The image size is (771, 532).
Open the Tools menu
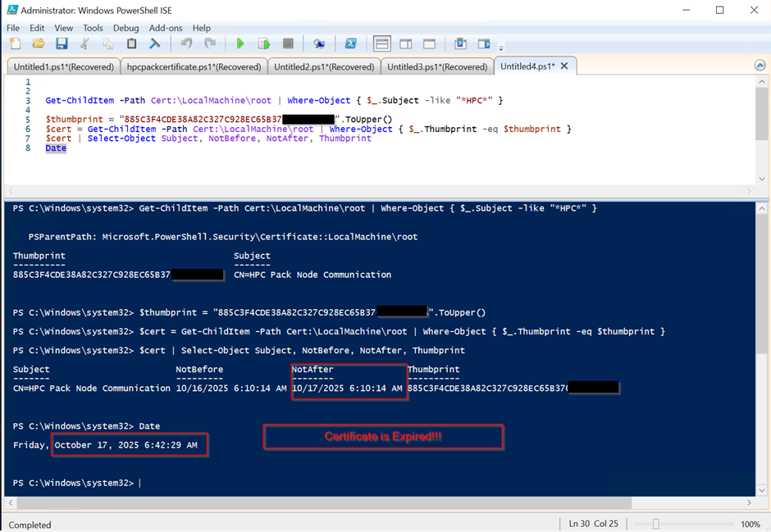(x=93, y=28)
